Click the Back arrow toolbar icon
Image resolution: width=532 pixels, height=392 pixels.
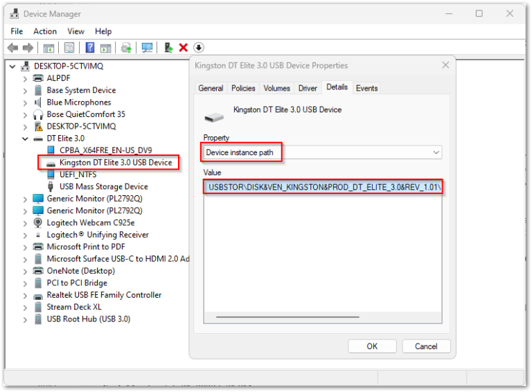[x=13, y=48]
